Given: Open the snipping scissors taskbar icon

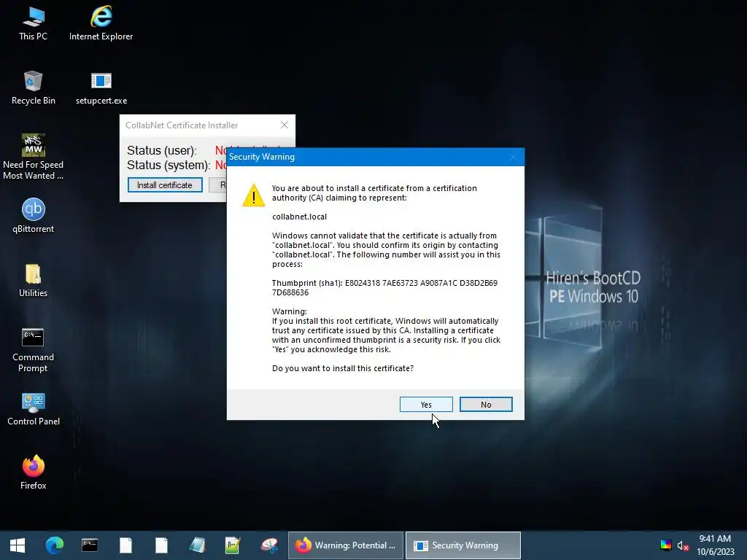Looking at the screenshot, I should click(x=269, y=545).
